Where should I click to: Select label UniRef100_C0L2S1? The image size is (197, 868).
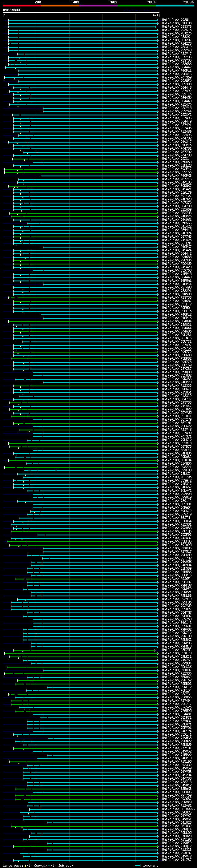tap(176, 335)
